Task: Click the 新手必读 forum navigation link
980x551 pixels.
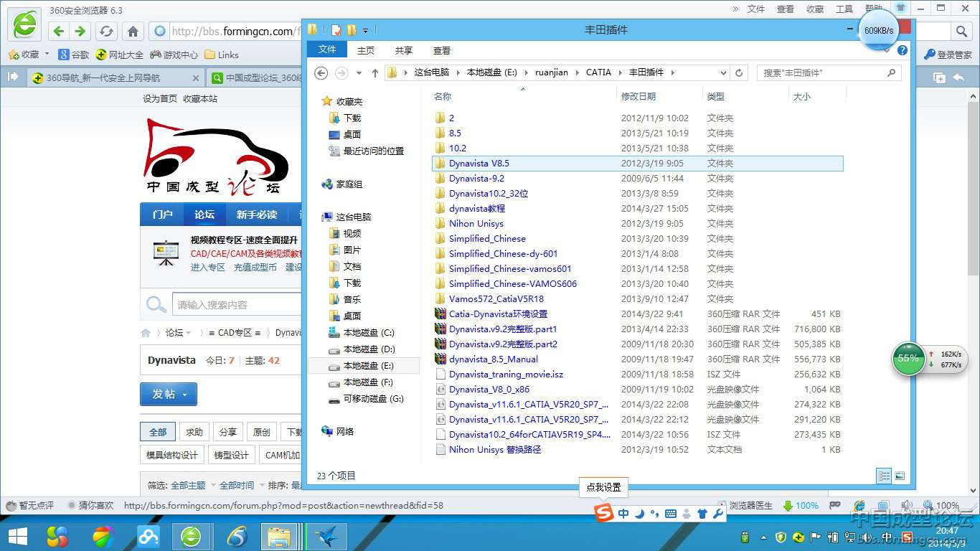Action: pyautogui.click(x=256, y=215)
